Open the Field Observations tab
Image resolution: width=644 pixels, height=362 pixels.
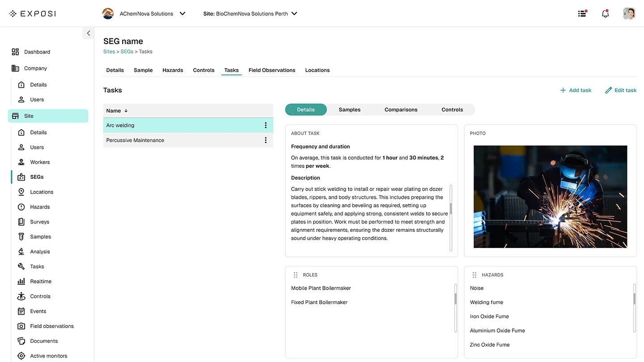(271, 70)
